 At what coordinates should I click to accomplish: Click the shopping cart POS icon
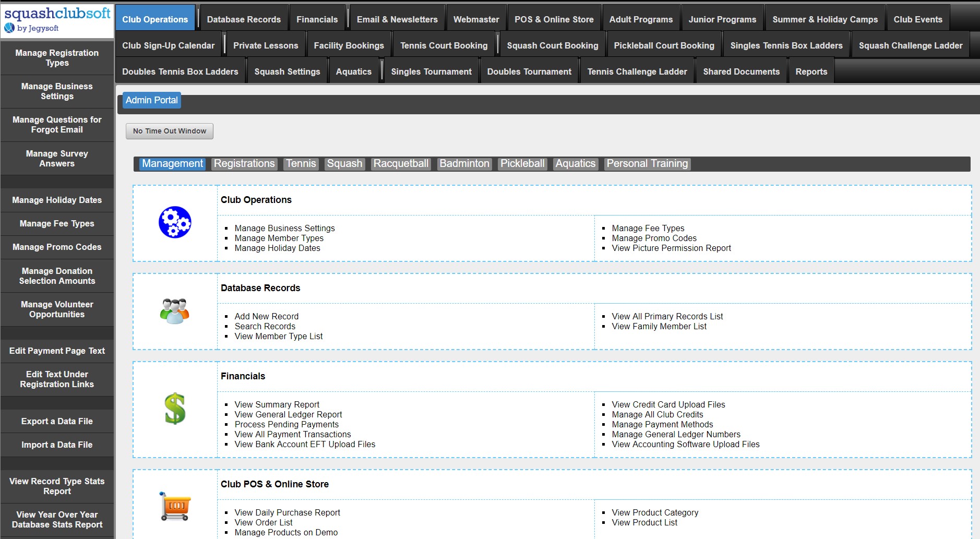coord(175,506)
